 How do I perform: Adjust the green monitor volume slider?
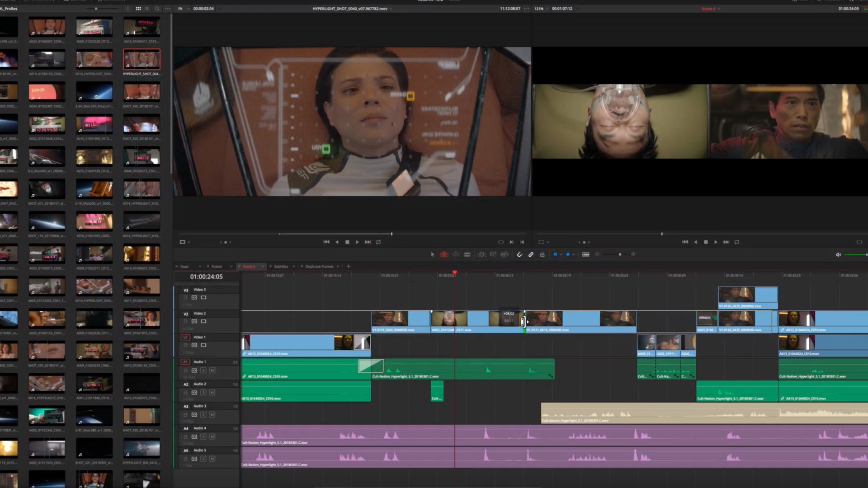856,255
